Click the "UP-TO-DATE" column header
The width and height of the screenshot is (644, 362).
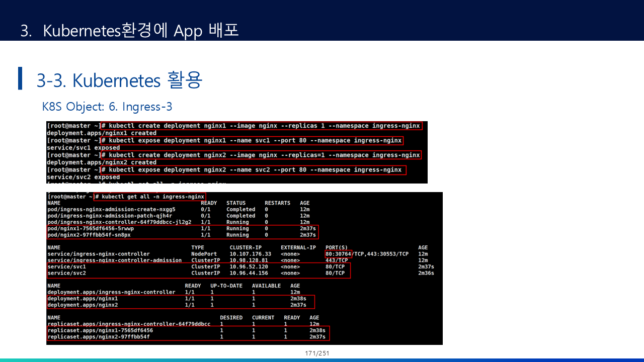[226, 286]
